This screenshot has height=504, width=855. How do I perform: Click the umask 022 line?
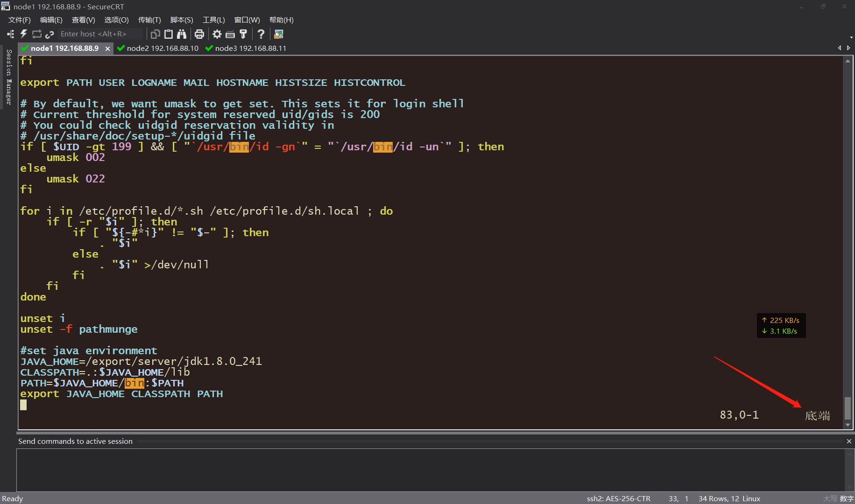point(76,179)
